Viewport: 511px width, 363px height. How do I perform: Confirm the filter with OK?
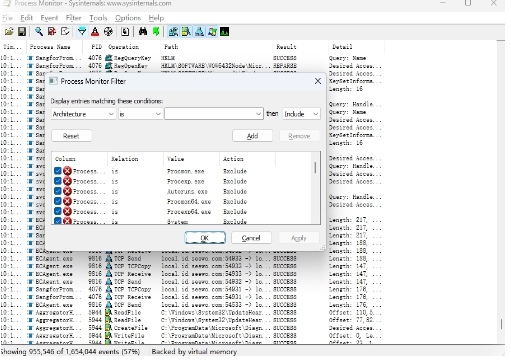[x=205, y=238]
